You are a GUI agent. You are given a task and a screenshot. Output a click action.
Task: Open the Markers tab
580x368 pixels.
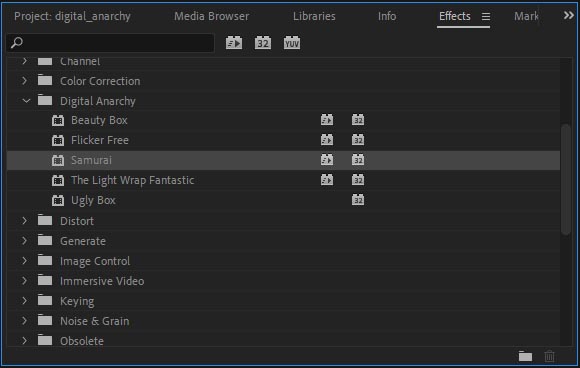tap(526, 16)
